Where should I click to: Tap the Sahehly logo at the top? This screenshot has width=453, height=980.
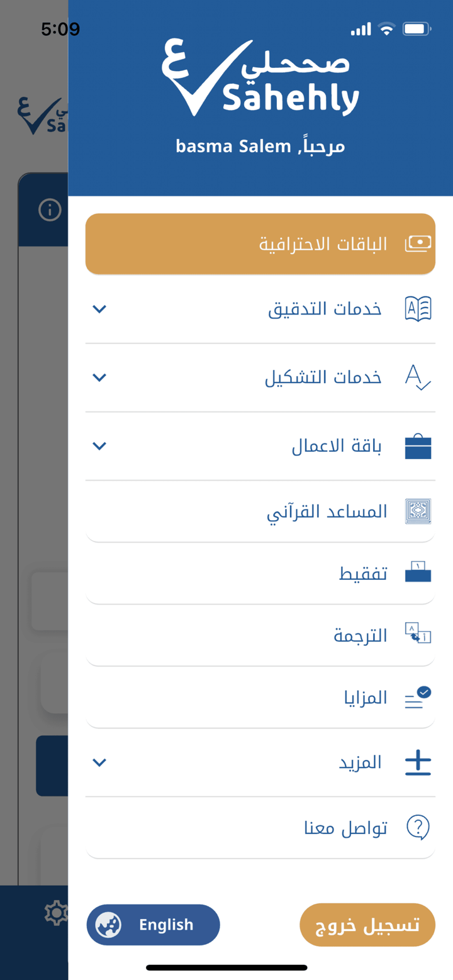(260, 75)
